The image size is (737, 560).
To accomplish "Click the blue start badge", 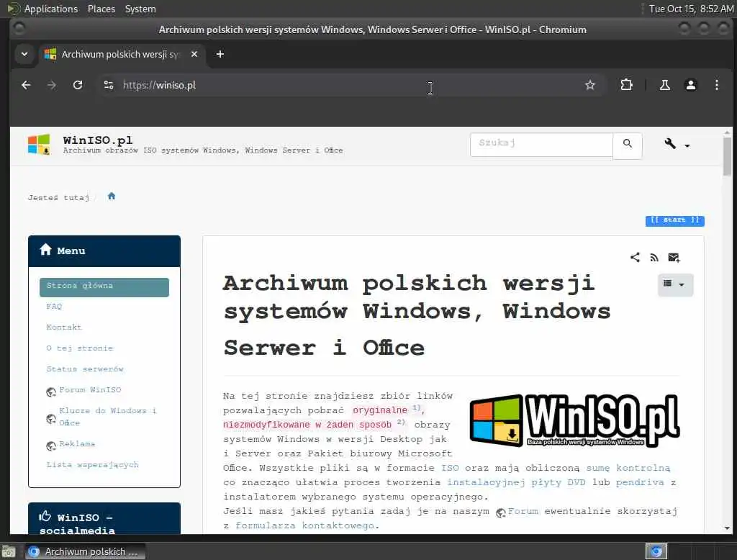I will pyautogui.click(x=674, y=220).
